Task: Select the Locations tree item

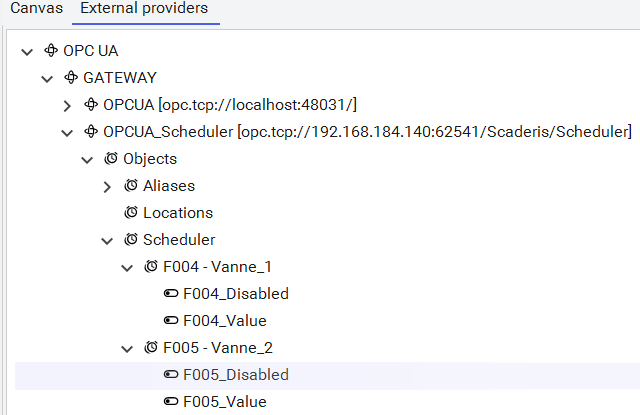Action: point(178,212)
